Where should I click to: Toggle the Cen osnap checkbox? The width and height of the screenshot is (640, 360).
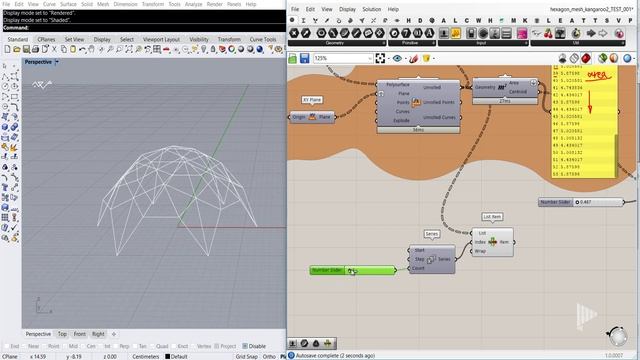click(x=82, y=346)
